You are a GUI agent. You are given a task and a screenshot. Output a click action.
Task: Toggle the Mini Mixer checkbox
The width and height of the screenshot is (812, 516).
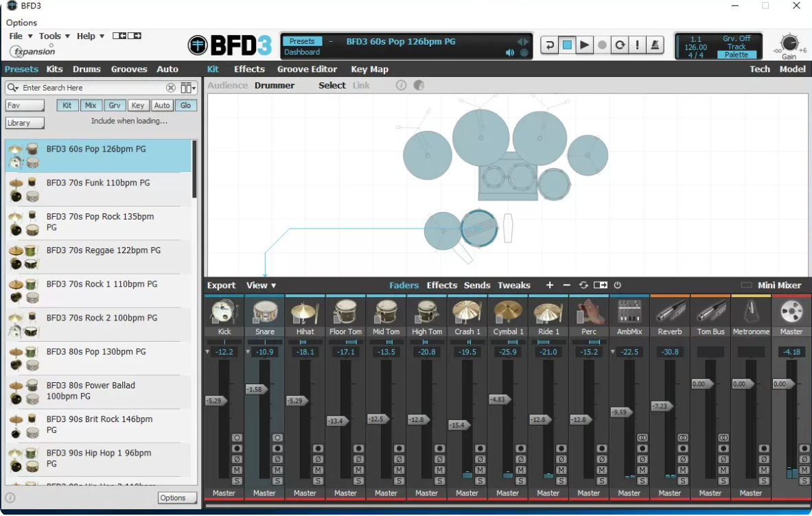point(746,285)
